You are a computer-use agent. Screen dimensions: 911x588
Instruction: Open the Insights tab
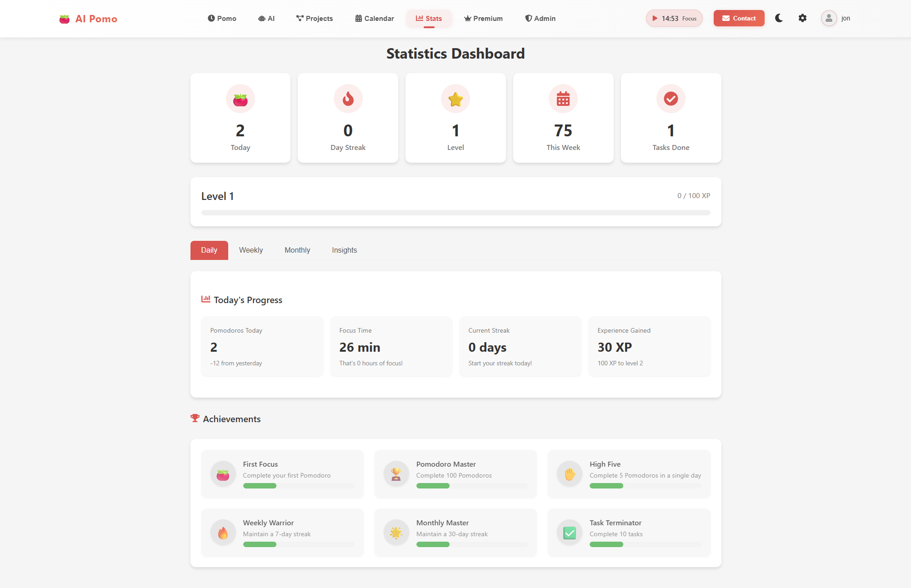click(x=344, y=250)
